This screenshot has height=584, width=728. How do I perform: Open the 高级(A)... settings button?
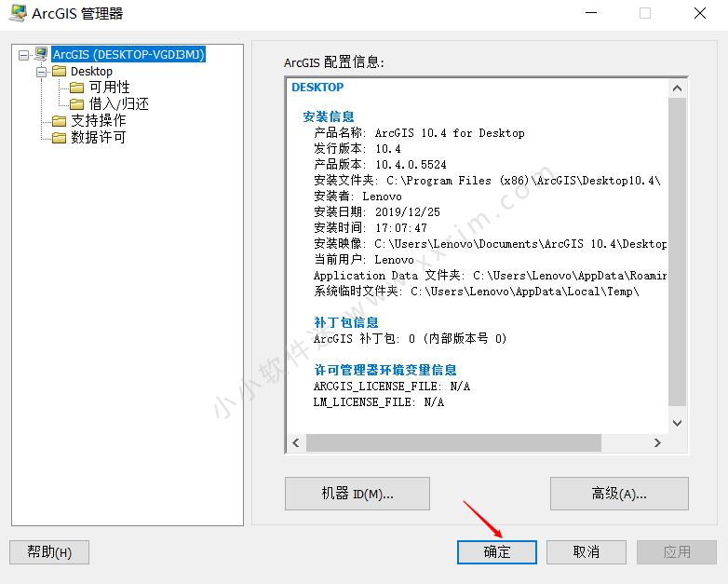(x=619, y=494)
